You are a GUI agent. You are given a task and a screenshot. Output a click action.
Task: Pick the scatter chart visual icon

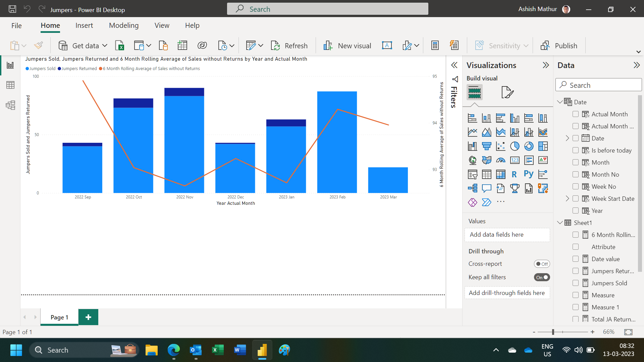tap(500, 146)
